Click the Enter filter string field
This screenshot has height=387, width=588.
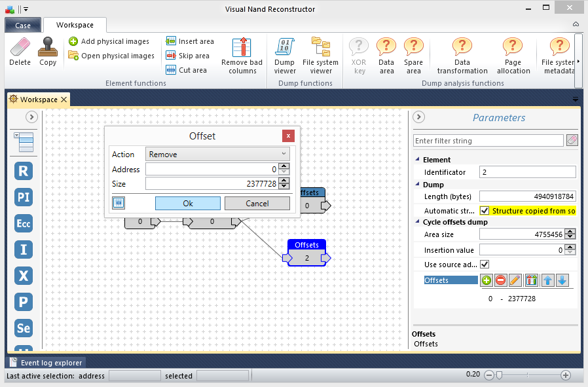click(x=488, y=141)
